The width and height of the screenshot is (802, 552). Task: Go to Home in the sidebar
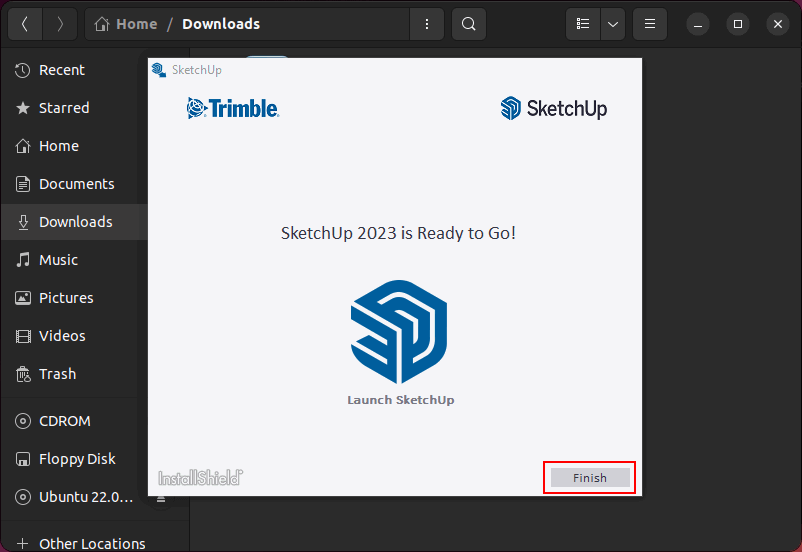(x=74, y=146)
